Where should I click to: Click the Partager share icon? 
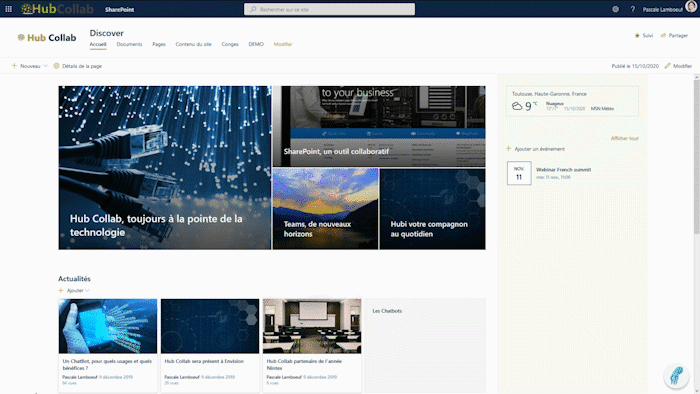point(663,35)
